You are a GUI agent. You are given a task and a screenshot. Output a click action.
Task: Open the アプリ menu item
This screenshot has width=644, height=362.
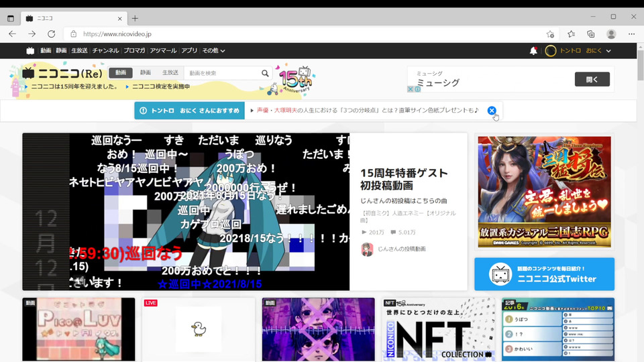189,50
